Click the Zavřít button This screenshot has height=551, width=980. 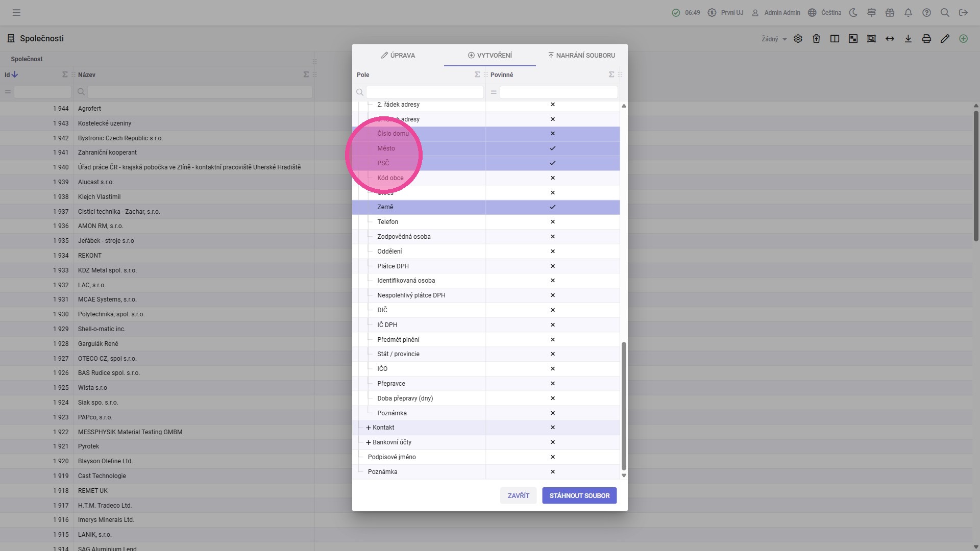click(518, 495)
